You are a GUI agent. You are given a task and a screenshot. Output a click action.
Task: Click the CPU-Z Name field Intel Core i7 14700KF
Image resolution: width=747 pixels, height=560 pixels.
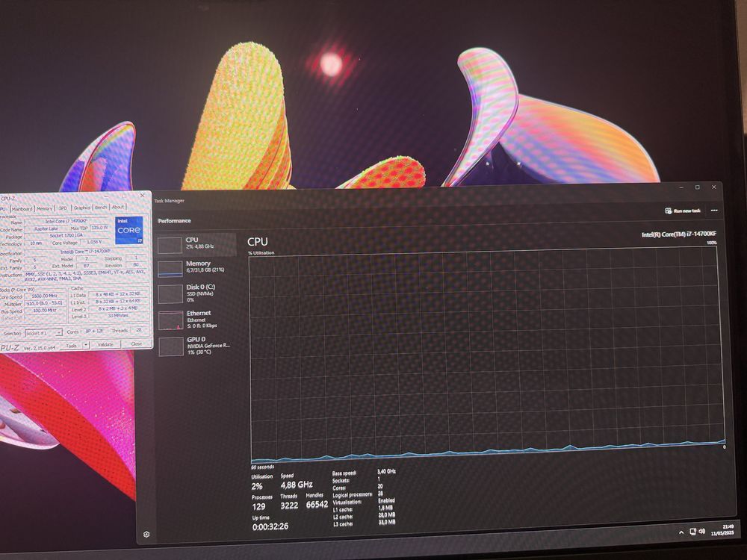point(66,222)
